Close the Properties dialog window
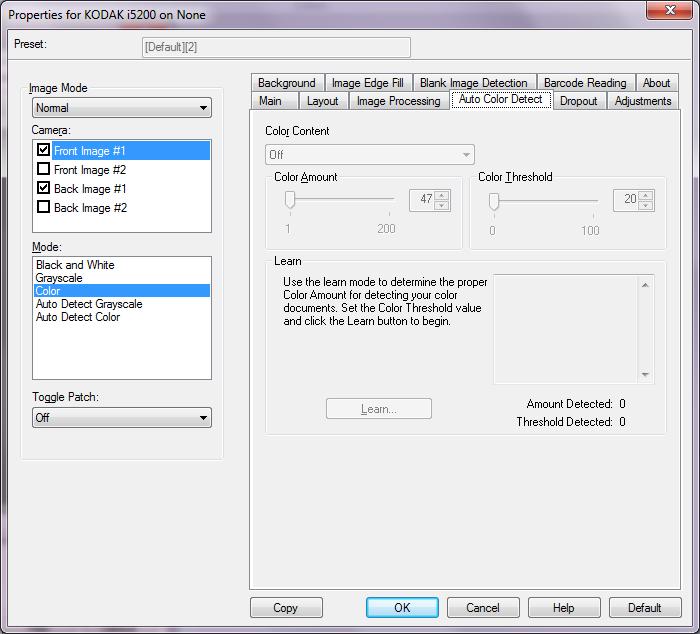 (670, 10)
